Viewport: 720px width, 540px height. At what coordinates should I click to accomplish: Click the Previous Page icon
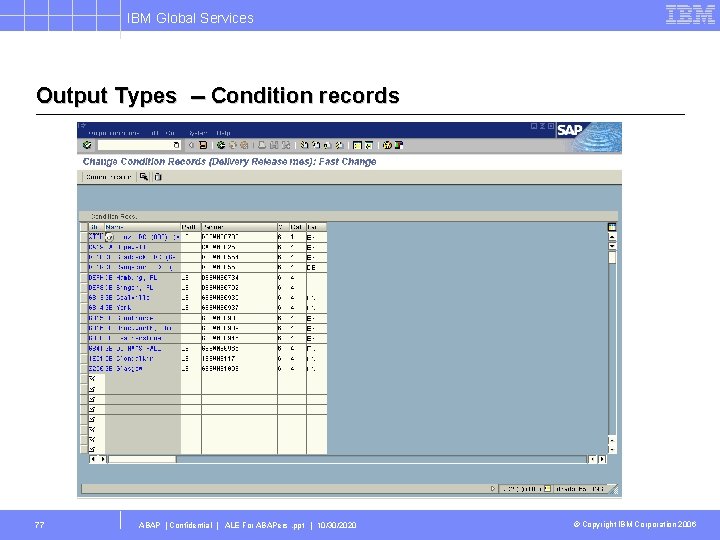pos(315,145)
